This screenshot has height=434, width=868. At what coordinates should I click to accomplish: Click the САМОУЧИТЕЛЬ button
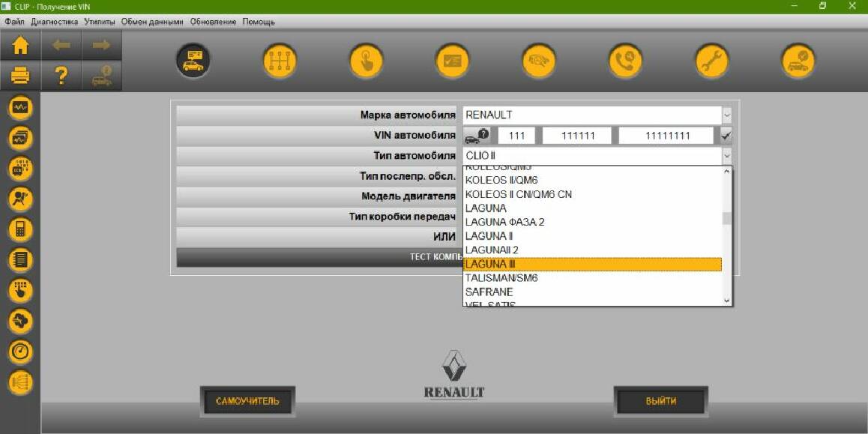(x=247, y=401)
